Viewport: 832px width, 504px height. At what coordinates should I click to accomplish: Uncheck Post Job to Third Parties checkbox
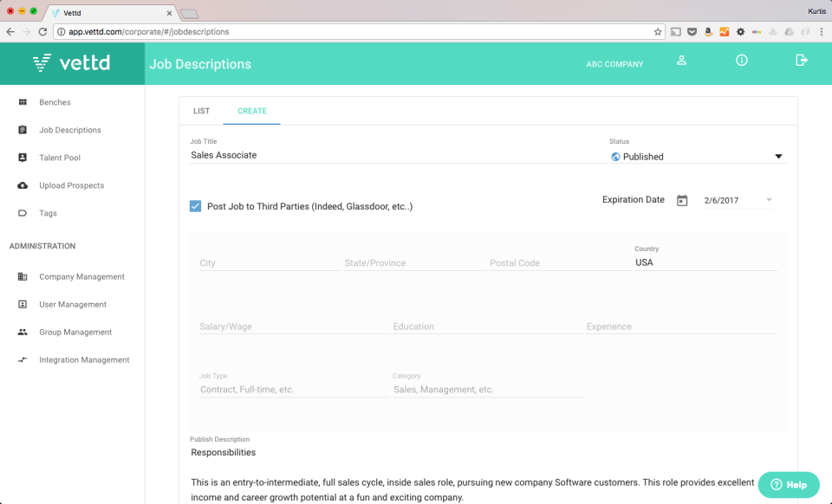[195, 206]
